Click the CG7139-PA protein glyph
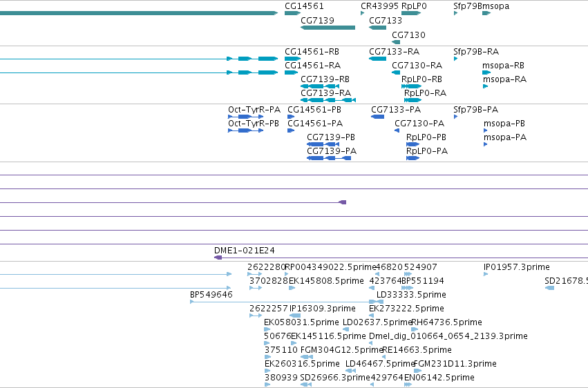This screenshot has height=388, width=588. tap(329, 158)
